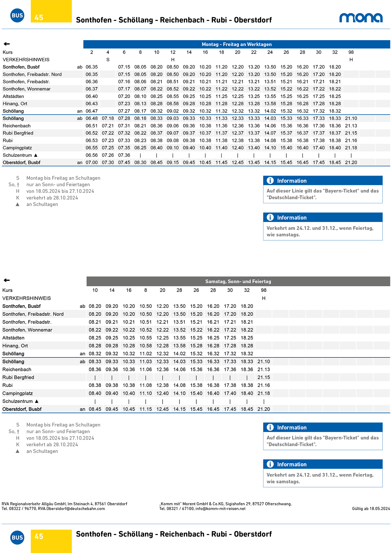Click the Gültig ab 18.05.2024 note
Screen dimensions: 392x553
point(371,509)
